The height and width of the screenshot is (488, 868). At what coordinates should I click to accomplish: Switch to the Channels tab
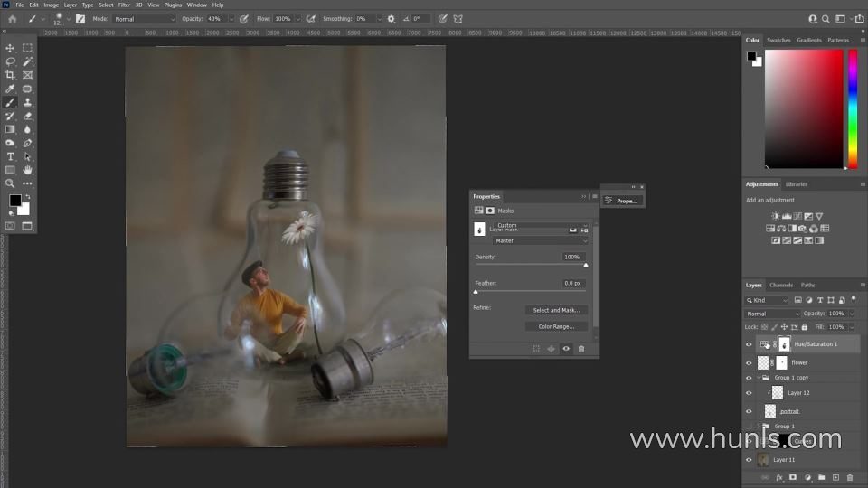781,285
